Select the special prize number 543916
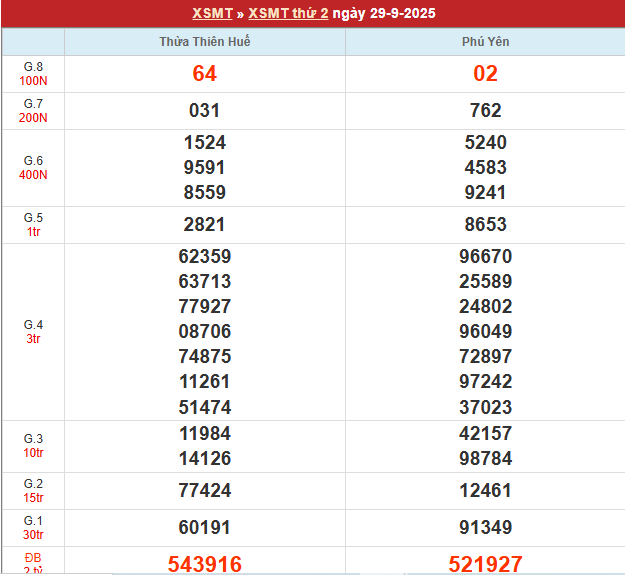This screenshot has width=625, height=575. (205, 564)
